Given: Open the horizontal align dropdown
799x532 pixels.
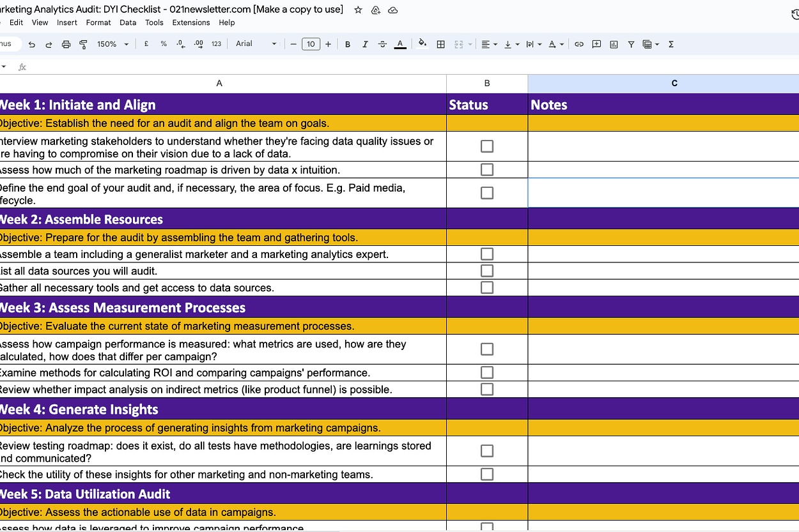Looking at the screenshot, I should click(490, 44).
